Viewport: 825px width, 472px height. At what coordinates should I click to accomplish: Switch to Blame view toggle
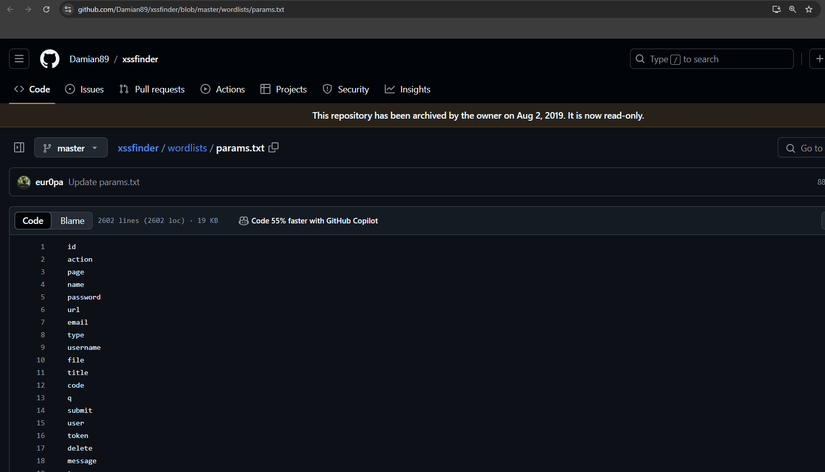click(72, 221)
